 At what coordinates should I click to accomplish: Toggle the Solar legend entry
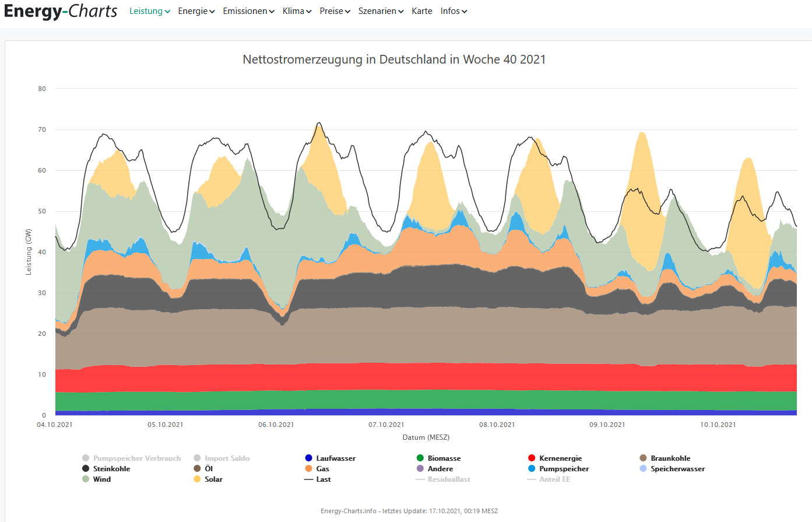point(208,479)
